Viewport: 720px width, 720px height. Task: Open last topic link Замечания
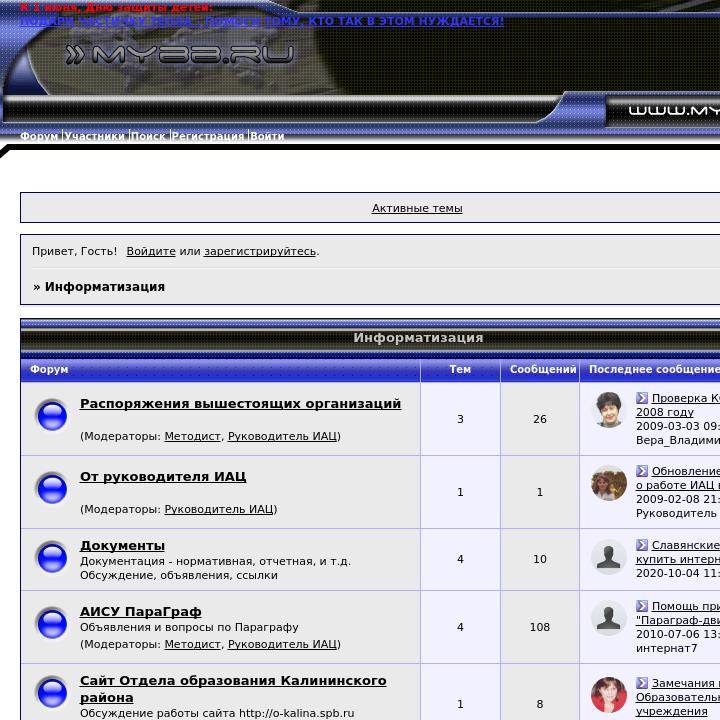point(679,697)
